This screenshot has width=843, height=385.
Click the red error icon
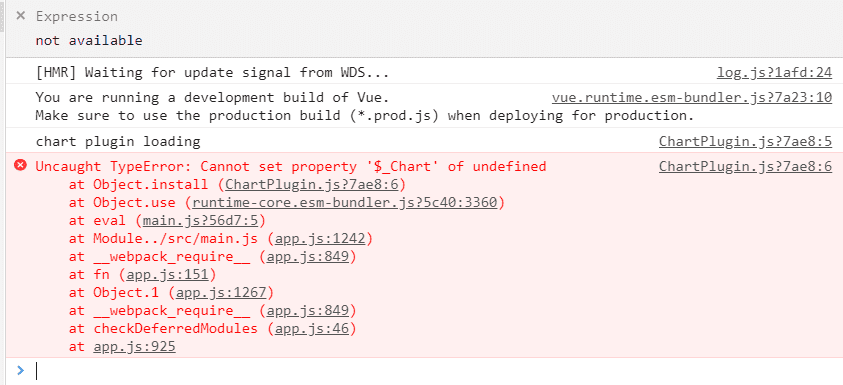(20, 166)
